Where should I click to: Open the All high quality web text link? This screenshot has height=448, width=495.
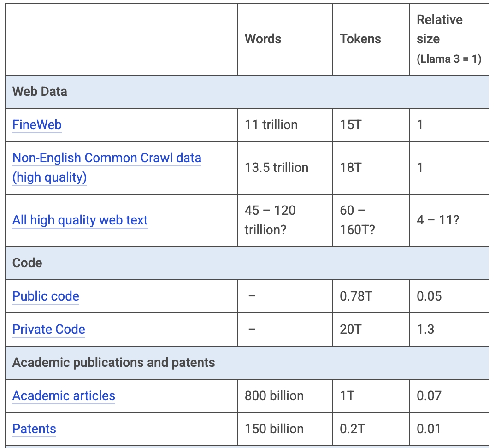point(80,220)
